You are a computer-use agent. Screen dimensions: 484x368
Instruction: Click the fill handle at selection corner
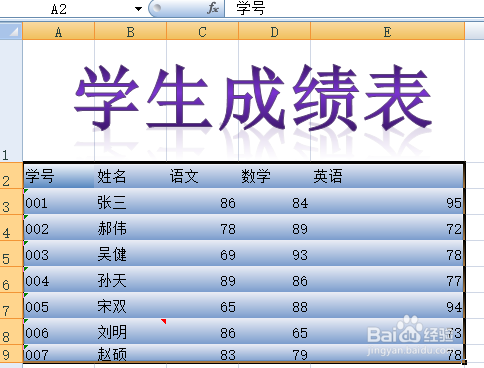coord(464,362)
